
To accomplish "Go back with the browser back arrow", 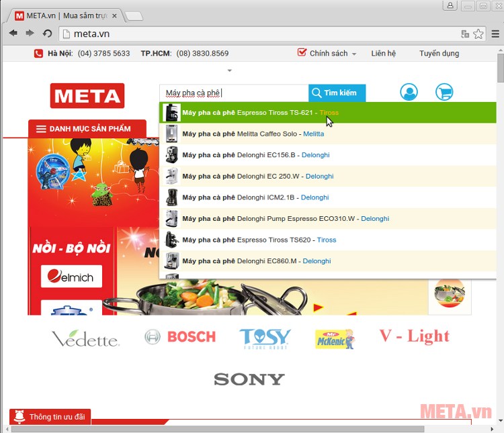I will (x=13, y=33).
